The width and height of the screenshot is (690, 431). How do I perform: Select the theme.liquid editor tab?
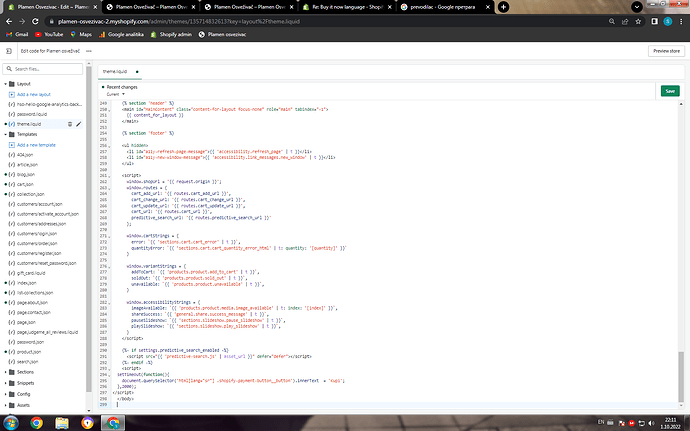pyautogui.click(x=115, y=72)
